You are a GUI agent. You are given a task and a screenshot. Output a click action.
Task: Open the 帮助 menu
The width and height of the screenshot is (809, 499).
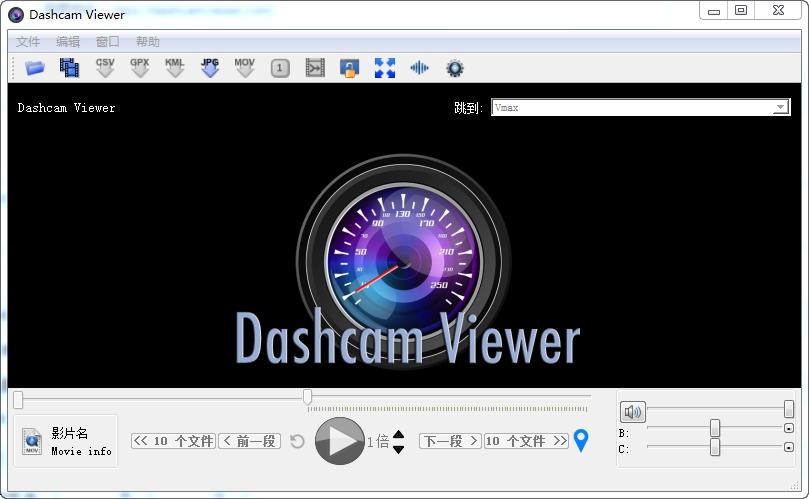click(148, 41)
